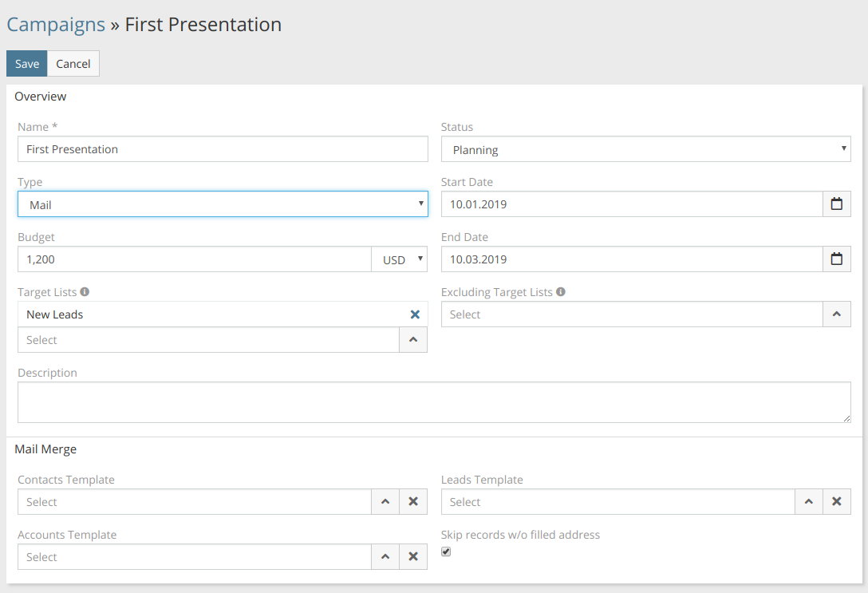Expand the Excluding Target Lists selector arrow
Screen dimensions: 868x593
(836, 314)
